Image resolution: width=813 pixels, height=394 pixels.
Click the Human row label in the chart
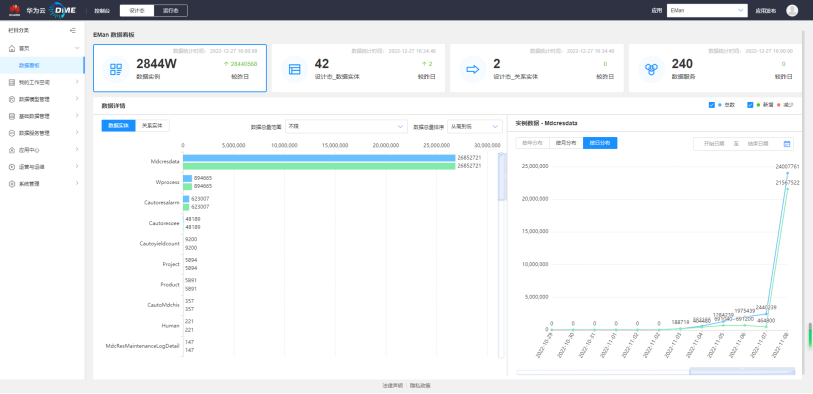[171, 326]
